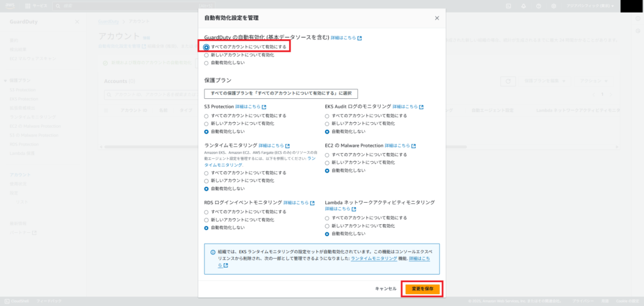
Task: Select S3 Protection すべてのアカウントについて有効にする
Action: (206, 116)
